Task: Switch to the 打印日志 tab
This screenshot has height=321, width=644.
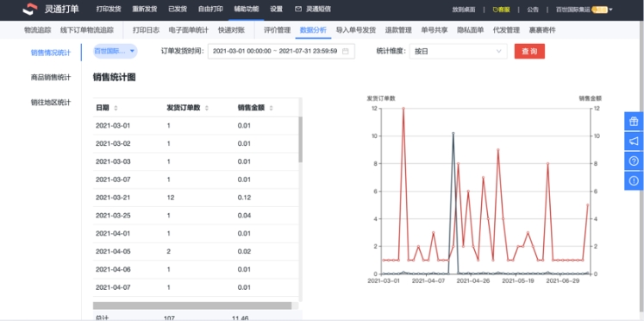Action: point(146,30)
